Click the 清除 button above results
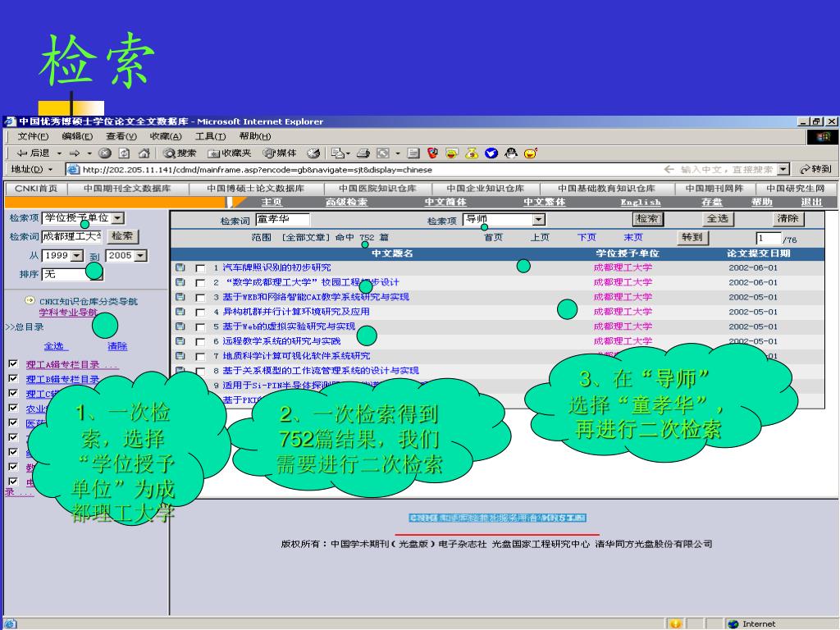840x630 pixels. pyautogui.click(x=788, y=218)
